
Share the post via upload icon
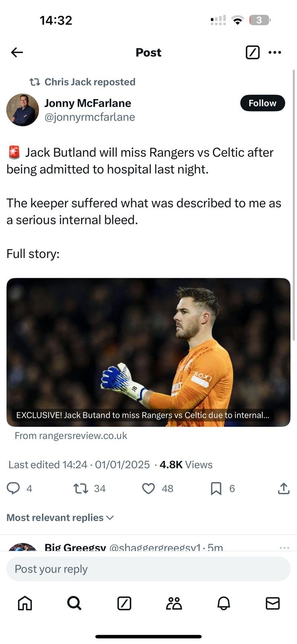[283, 488]
